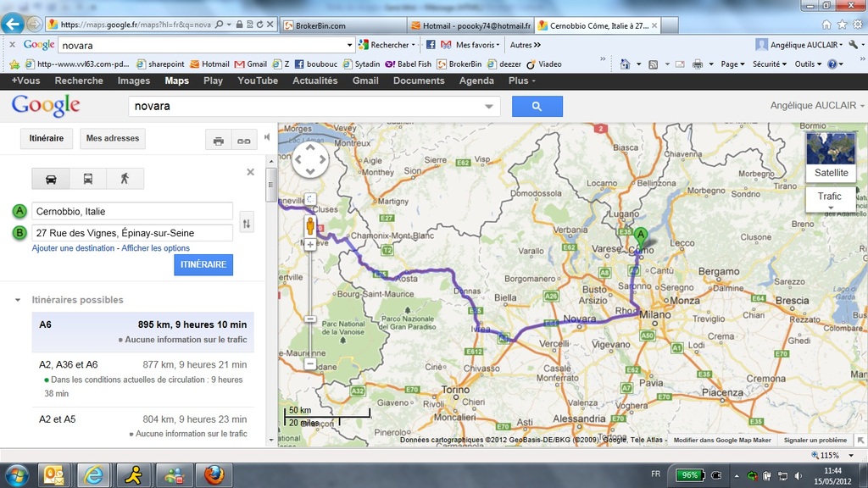
Task: Collapse the Itinéraires possibles section
Action: point(18,300)
